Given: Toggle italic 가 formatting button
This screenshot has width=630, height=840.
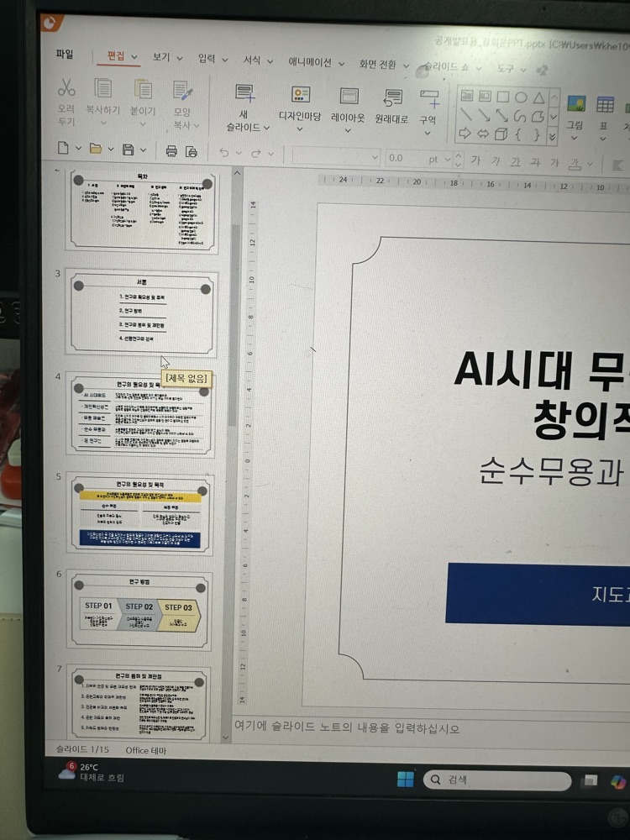Looking at the screenshot, I should (x=495, y=160).
